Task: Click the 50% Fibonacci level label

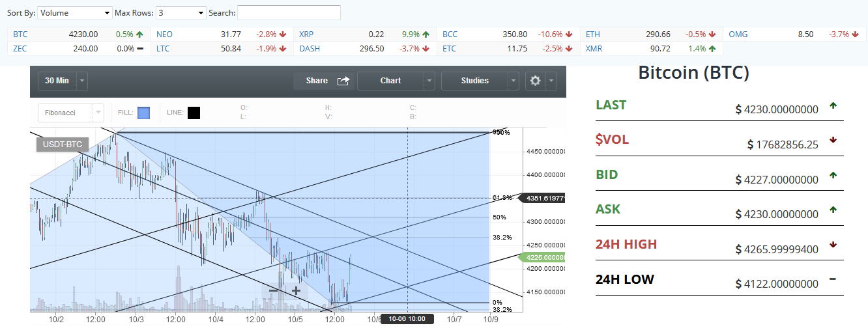Action: 499,217
